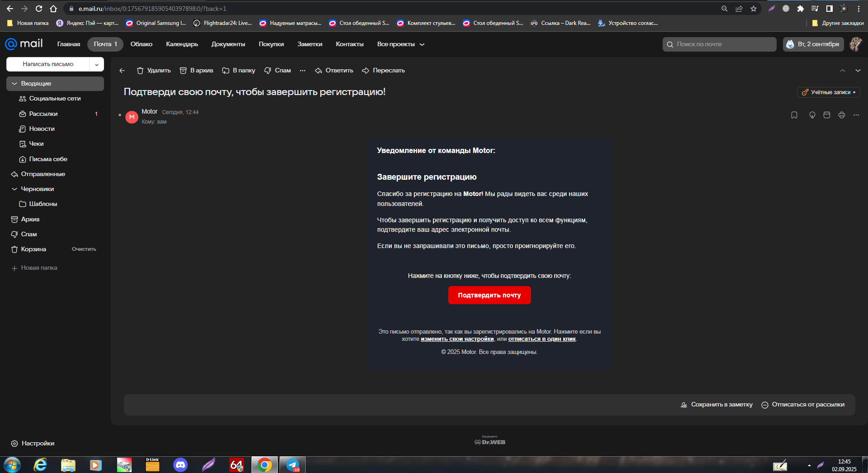Open the Учётные записи dropdown

point(828,92)
